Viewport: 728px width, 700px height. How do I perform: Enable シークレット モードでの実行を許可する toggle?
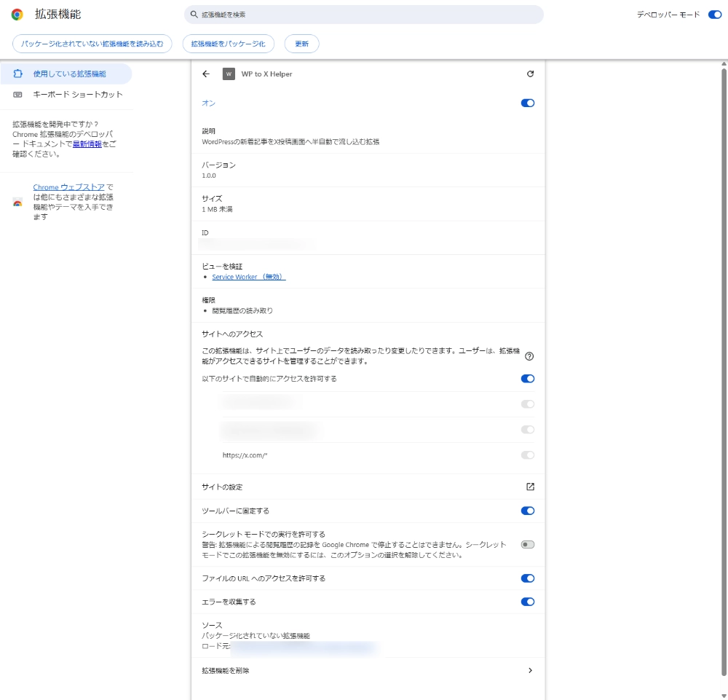coord(528,544)
